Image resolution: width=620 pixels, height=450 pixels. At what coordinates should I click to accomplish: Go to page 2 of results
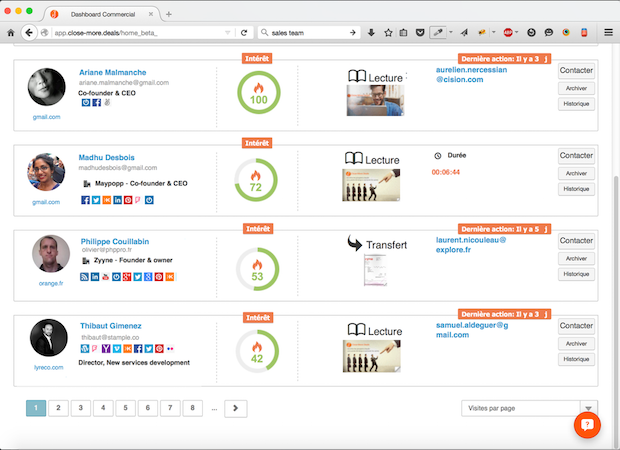(58, 408)
